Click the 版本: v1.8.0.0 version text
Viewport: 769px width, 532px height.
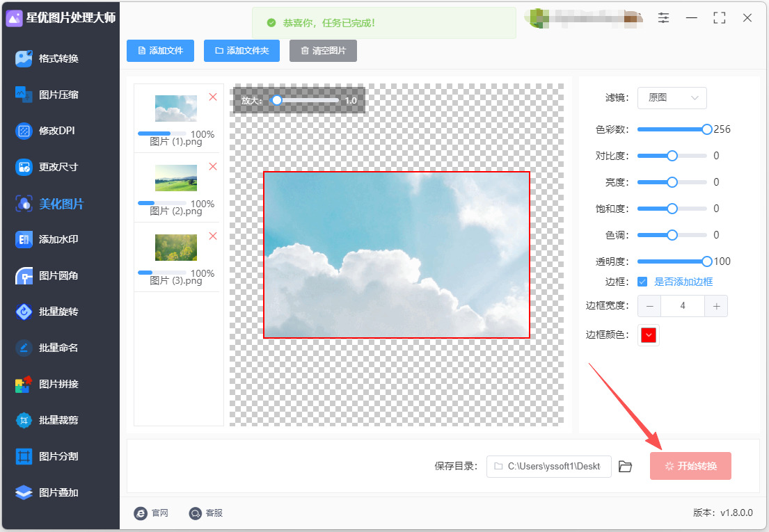click(x=723, y=513)
